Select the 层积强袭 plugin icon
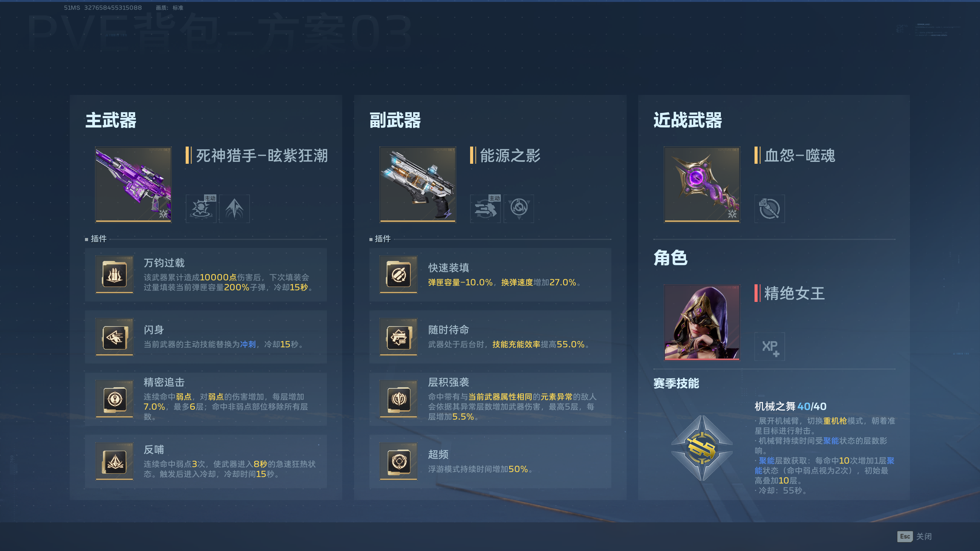 pos(399,399)
